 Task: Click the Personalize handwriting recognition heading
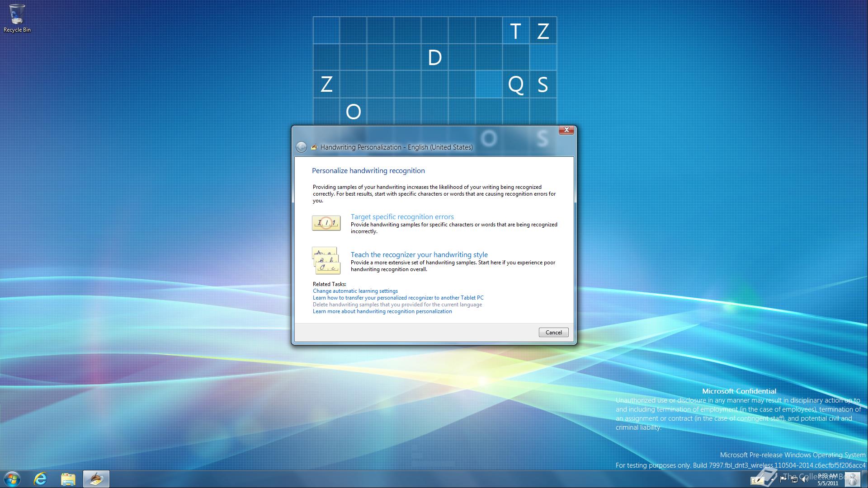click(368, 171)
